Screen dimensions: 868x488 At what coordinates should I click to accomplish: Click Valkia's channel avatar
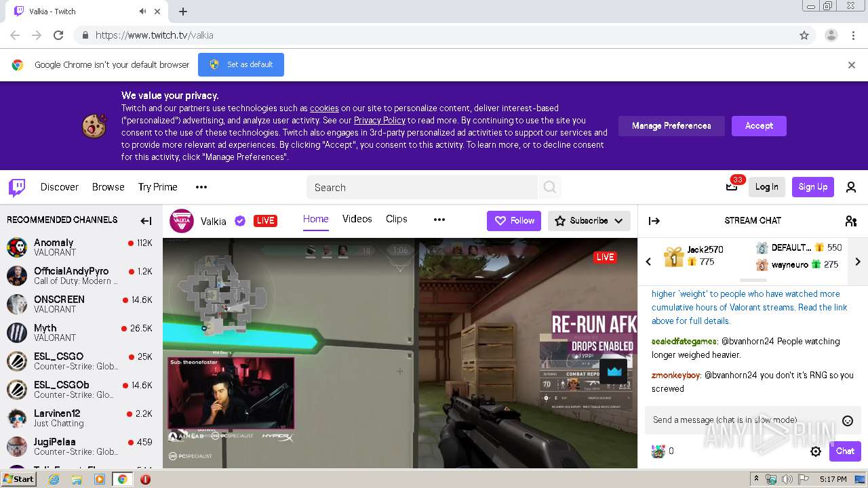pyautogui.click(x=182, y=220)
